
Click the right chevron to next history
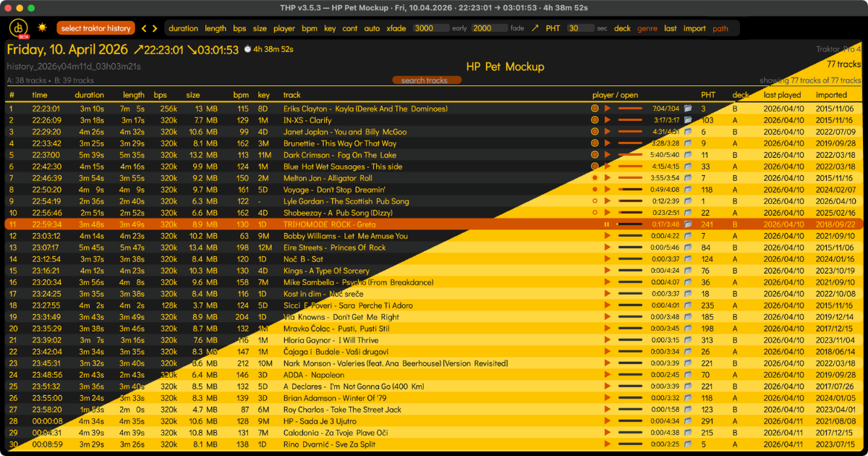[154, 28]
